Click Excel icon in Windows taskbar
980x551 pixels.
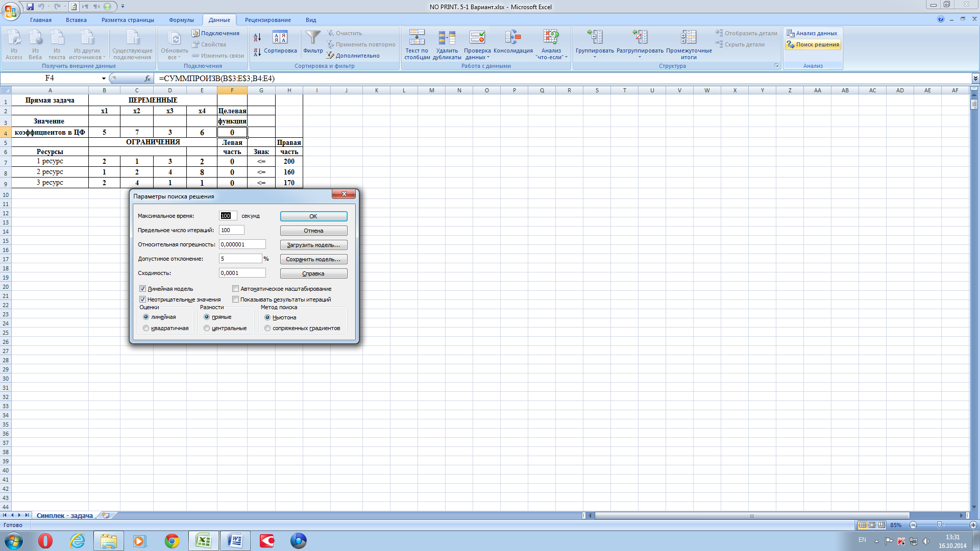(x=204, y=541)
